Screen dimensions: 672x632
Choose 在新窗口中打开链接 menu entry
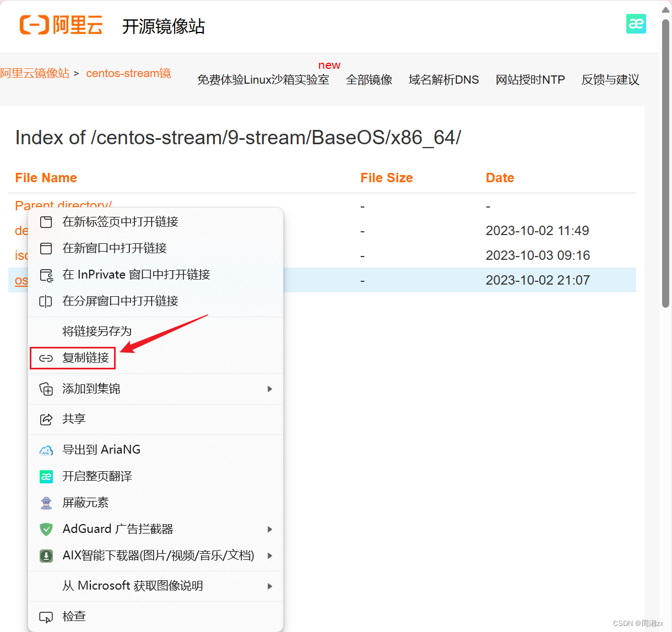click(x=155, y=248)
